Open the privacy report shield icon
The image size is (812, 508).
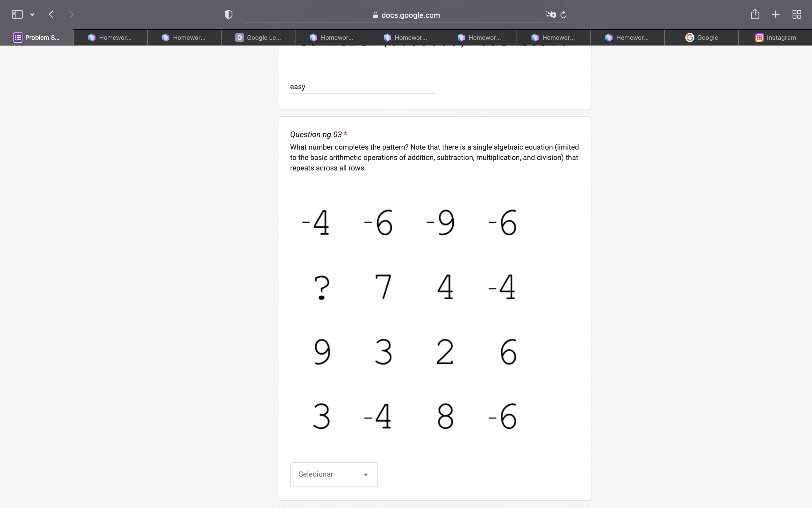228,14
